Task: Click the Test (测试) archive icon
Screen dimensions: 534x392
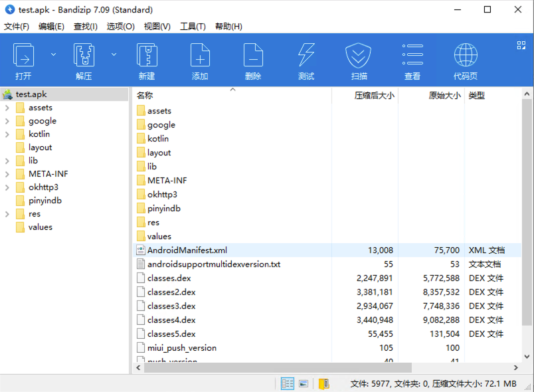Action: (306, 55)
